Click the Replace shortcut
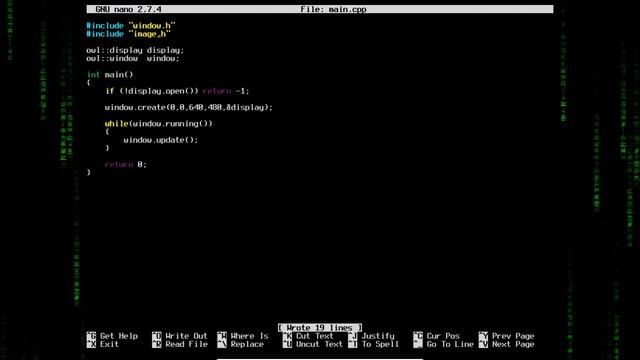 click(240, 344)
